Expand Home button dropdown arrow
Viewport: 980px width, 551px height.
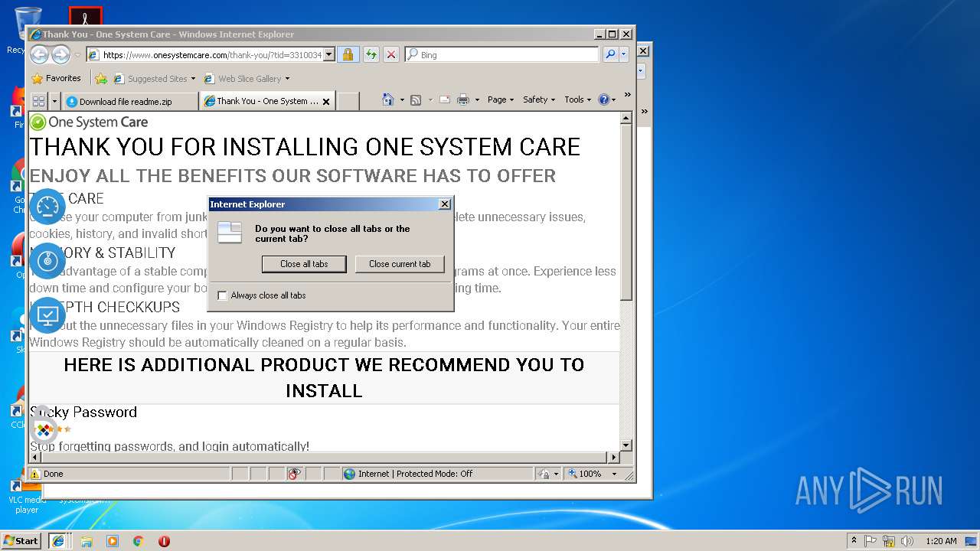pos(402,99)
